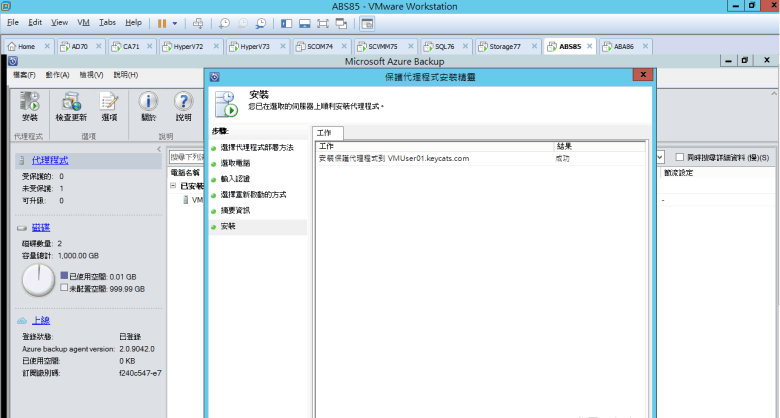Open the 說明 (Help) question mark icon
Viewport: 780px width, 418px height.
point(183,106)
